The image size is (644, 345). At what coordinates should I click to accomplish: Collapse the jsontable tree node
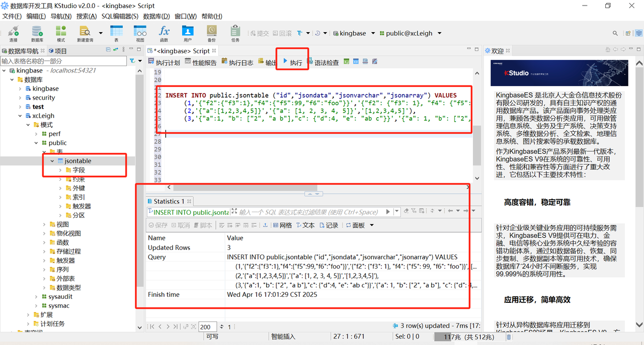click(52, 161)
